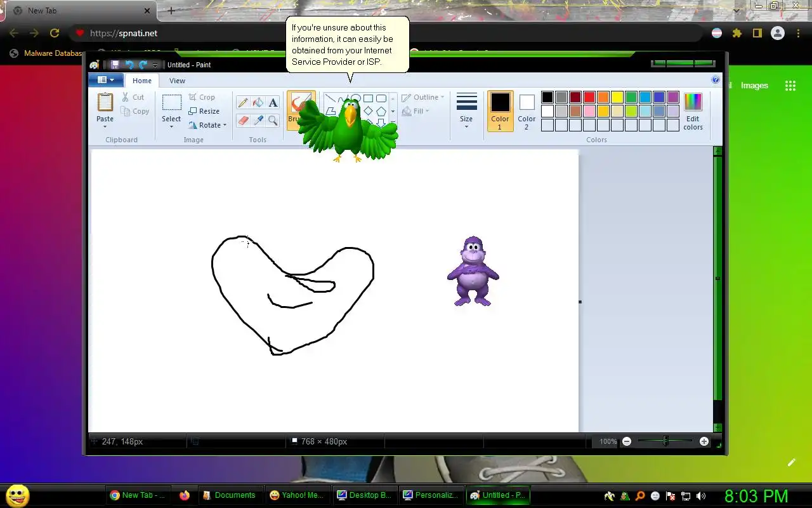Select the Pencil tool in Paint

click(242, 103)
